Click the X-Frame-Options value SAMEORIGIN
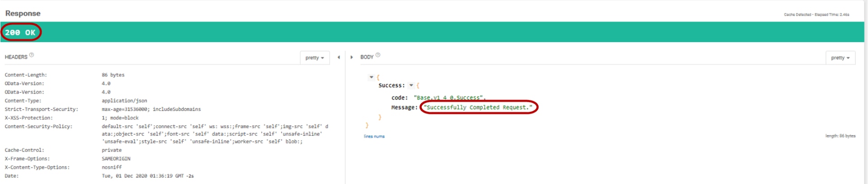This screenshot has height=184, width=868. [x=116, y=159]
